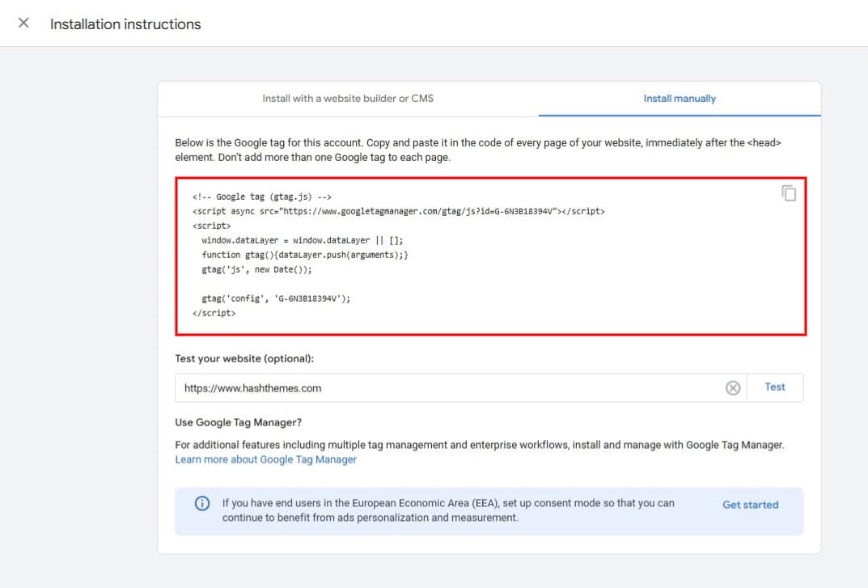Click the opening <script> tag line

211,226
